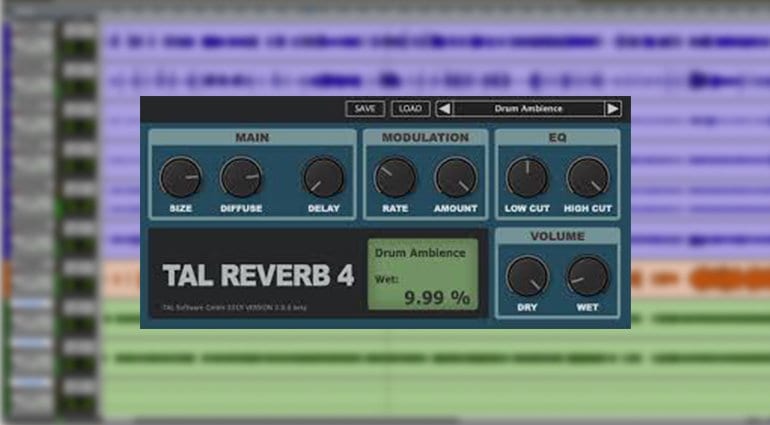
Task: Click the 9.99 % wet value display
Action: (437, 297)
